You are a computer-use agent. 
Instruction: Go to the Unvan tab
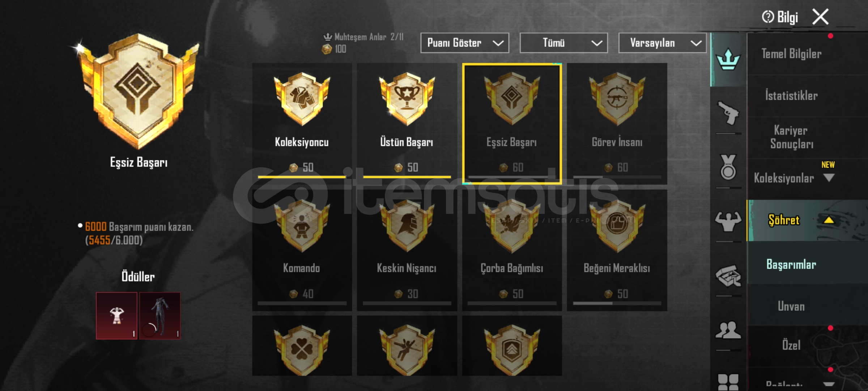tap(791, 306)
